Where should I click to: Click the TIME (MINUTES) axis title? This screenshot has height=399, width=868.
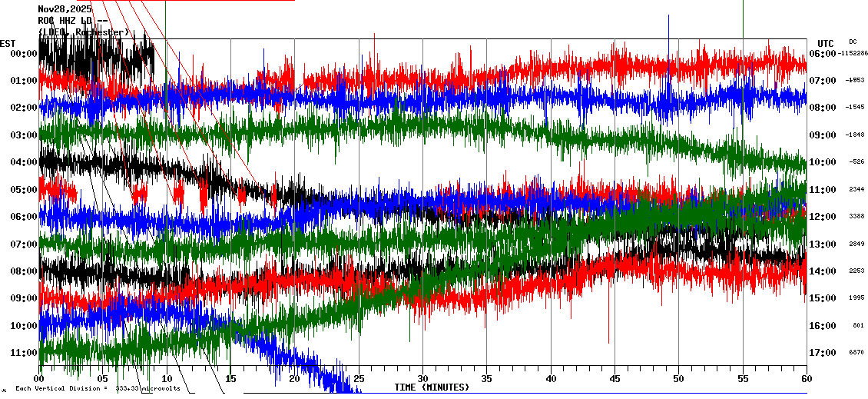point(432,387)
